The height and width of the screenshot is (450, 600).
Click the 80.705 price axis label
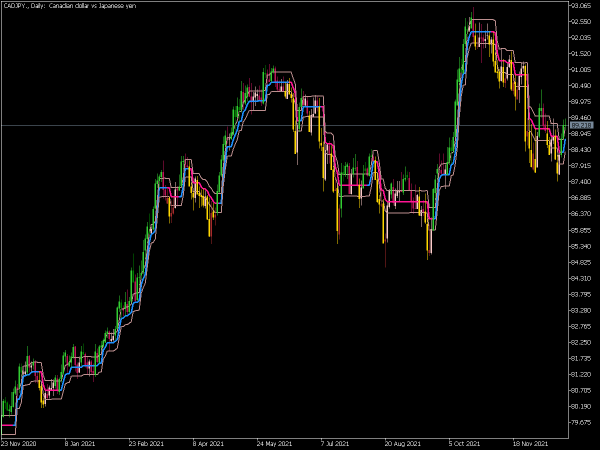[580, 391]
